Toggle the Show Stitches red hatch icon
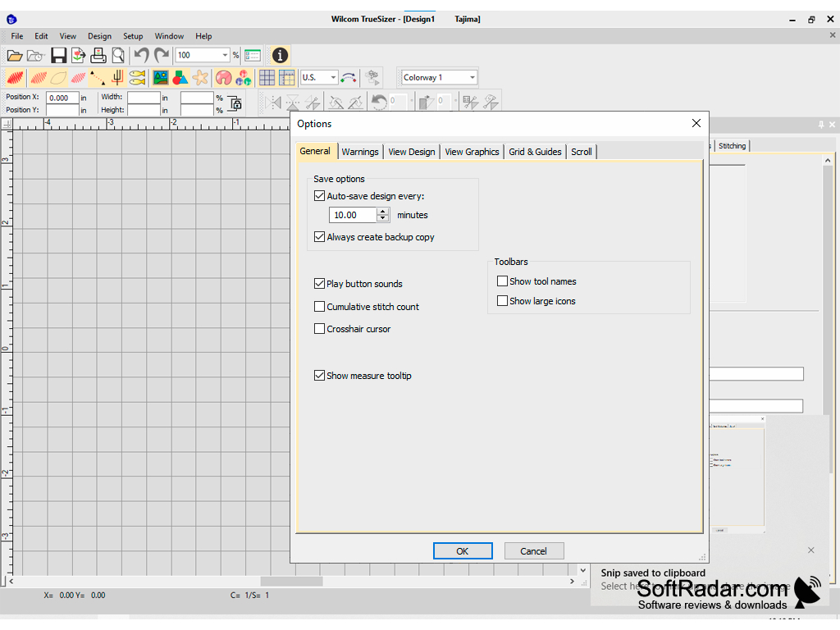This screenshot has height=630, width=840. (x=38, y=78)
